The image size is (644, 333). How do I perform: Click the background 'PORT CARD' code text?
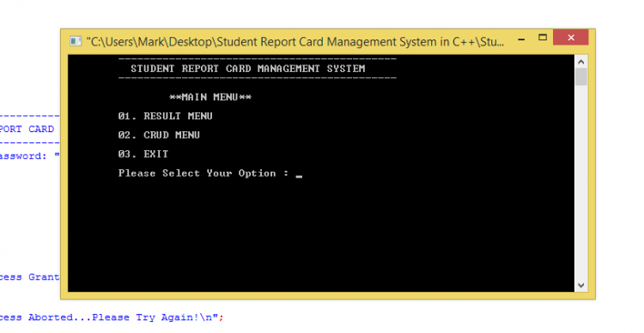coord(27,129)
